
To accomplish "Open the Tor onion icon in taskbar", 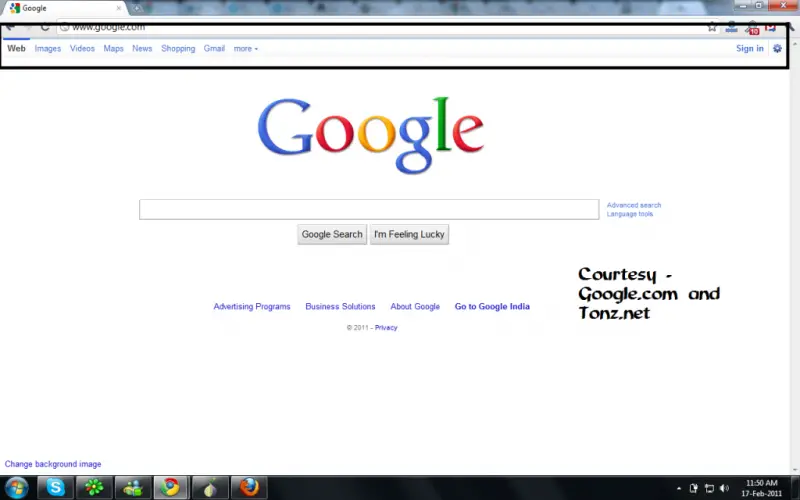I will tap(210, 488).
